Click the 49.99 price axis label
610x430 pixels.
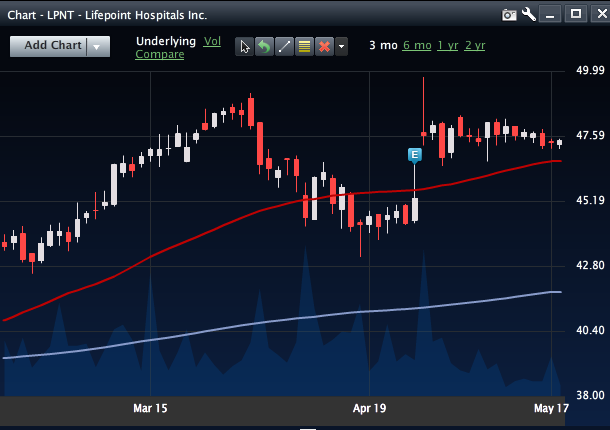coord(590,70)
